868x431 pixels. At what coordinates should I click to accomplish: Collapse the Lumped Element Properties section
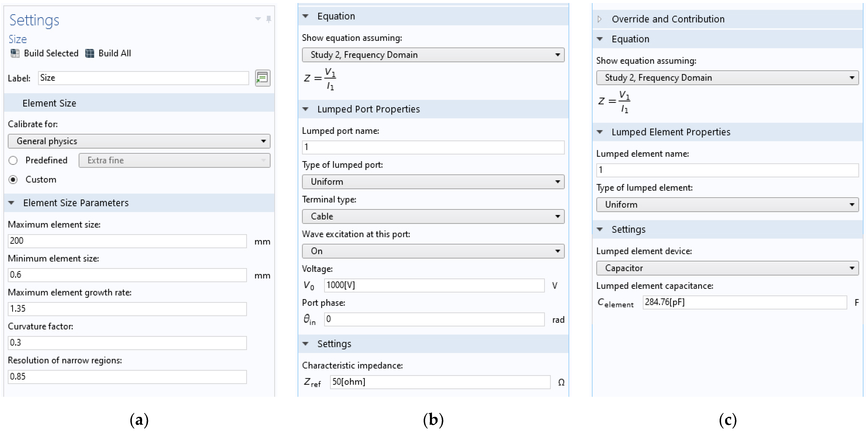click(600, 132)
